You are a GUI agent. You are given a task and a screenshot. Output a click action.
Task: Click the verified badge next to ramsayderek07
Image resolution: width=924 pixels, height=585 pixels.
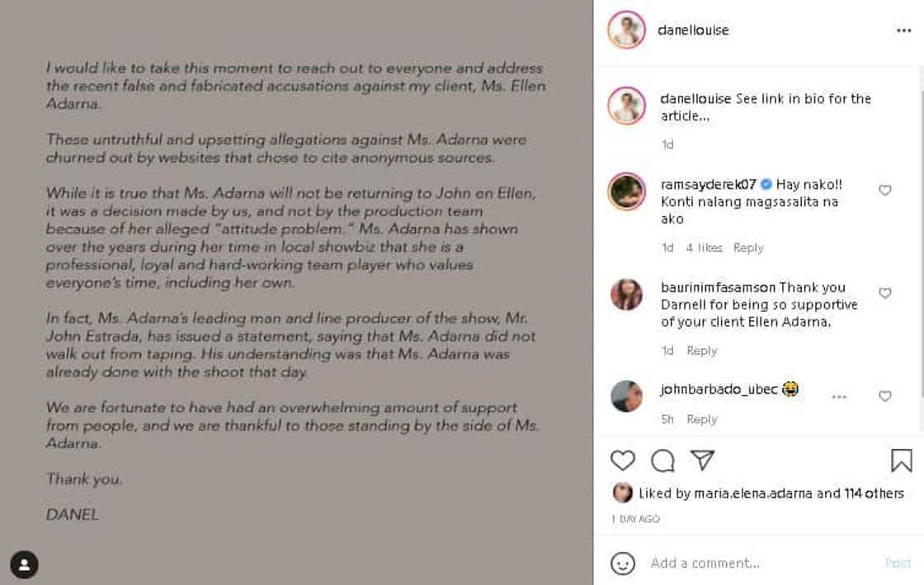click(767, 185)
